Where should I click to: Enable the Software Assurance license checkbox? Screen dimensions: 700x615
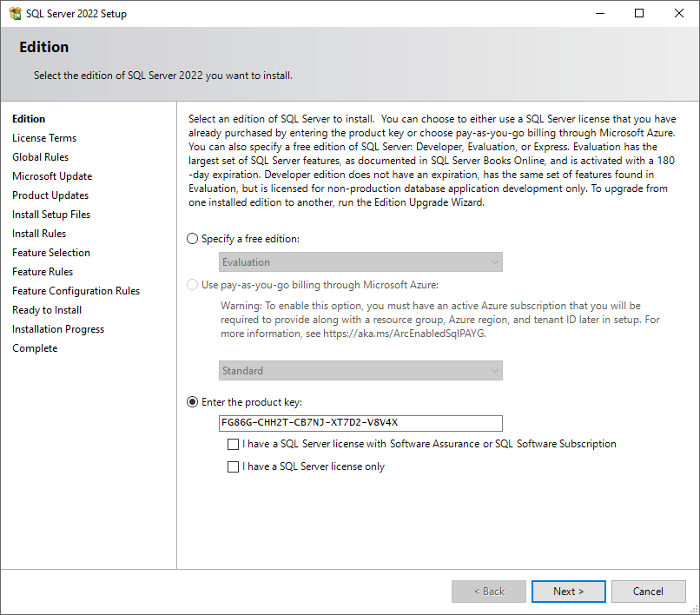(x=234, y=444)
